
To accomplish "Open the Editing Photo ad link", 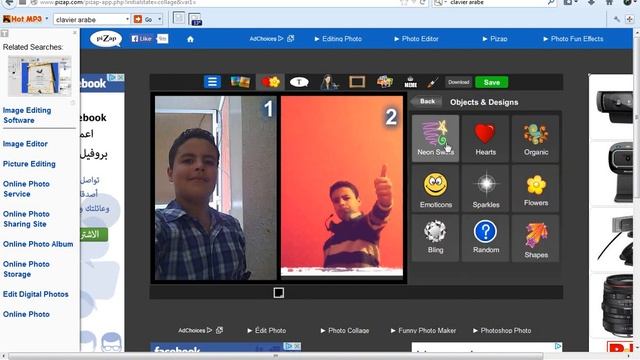I will [338, 39].
